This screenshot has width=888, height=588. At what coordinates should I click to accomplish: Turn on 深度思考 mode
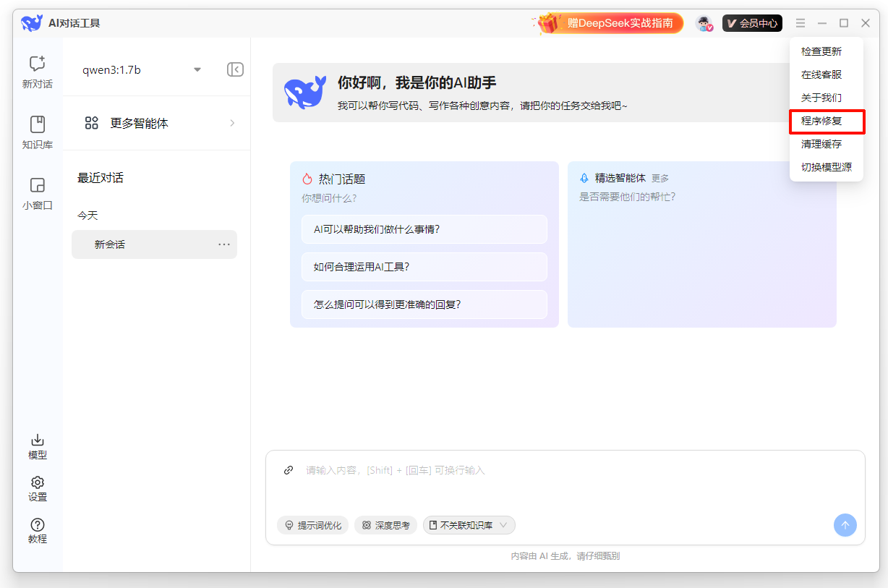pos(386,524)
